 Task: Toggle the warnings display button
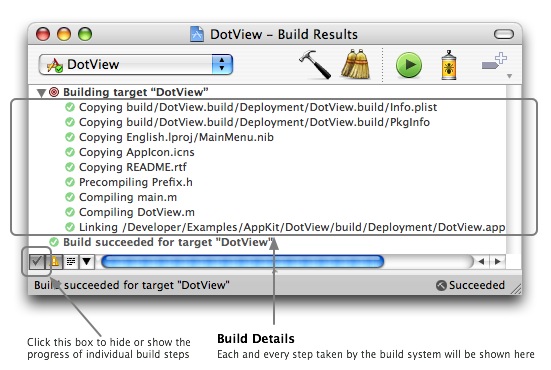point(54,261)
